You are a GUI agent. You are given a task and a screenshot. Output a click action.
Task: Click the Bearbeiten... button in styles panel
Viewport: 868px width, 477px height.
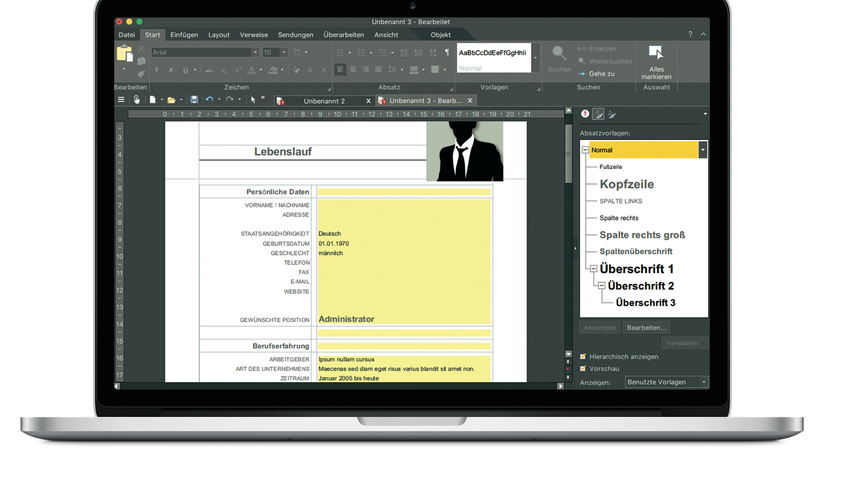646,328
